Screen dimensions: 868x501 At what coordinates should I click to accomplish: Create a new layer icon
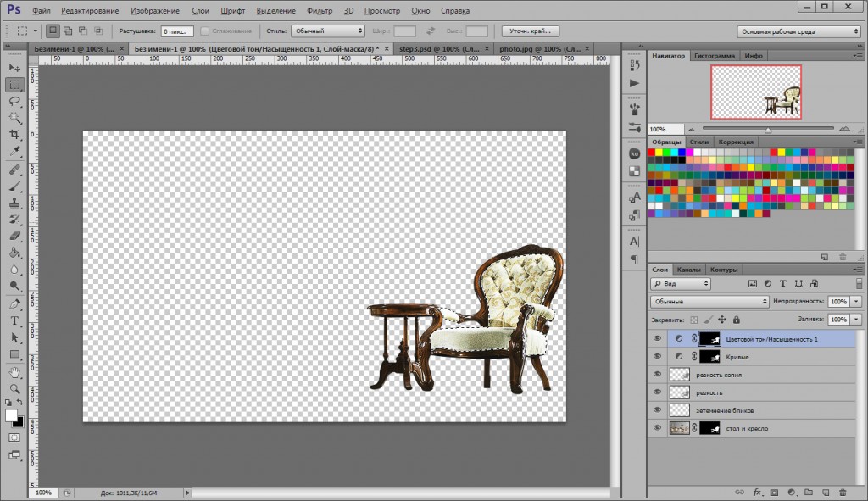pyautogui.click(x=826, y=492)
